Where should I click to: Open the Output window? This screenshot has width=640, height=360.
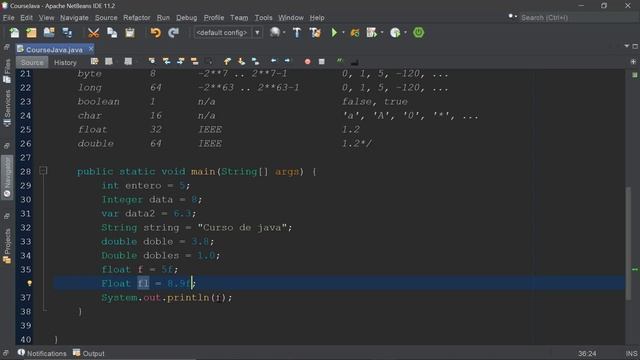coord(89,353)
